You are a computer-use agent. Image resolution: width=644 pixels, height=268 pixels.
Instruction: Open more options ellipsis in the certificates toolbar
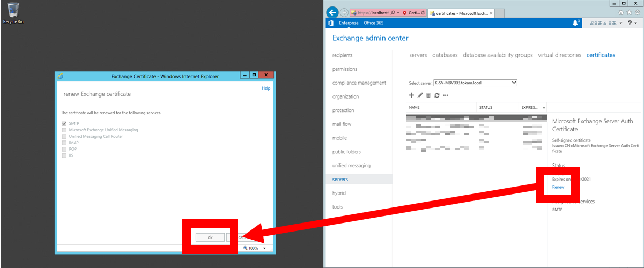[446, 95]
